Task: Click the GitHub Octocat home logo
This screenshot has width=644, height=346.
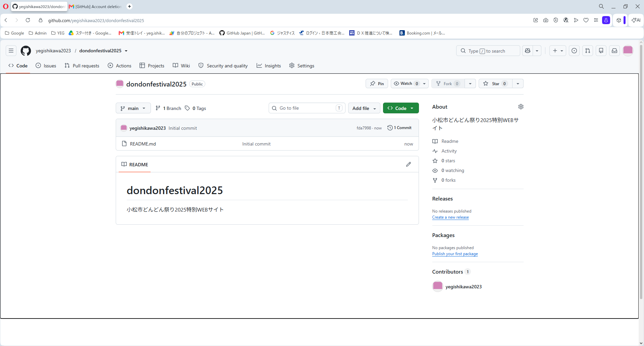Action: pos(26,51)
